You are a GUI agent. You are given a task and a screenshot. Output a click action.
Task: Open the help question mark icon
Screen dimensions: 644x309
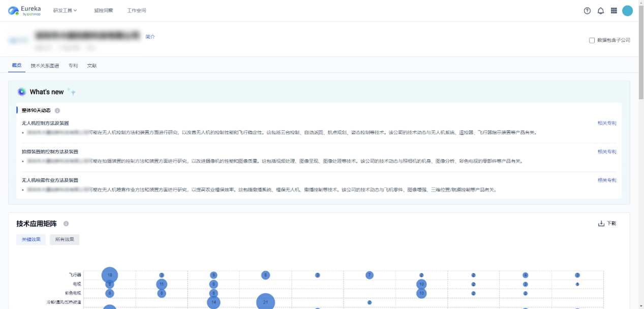tap(587, 11)
